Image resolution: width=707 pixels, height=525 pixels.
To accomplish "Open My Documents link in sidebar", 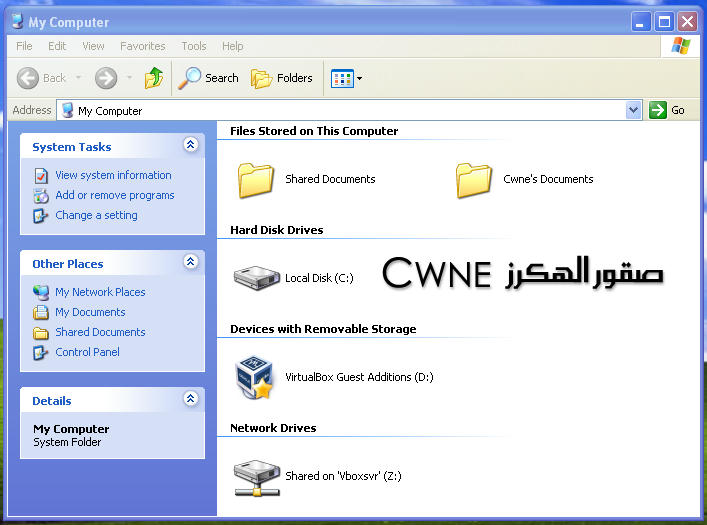I will click(90, 312).
